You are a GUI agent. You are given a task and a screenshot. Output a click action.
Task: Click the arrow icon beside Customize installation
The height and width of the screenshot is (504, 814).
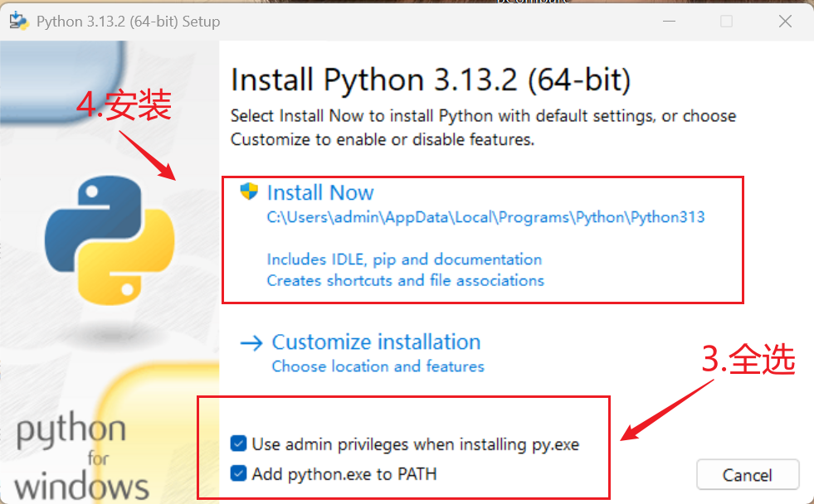tap(251, 342)
